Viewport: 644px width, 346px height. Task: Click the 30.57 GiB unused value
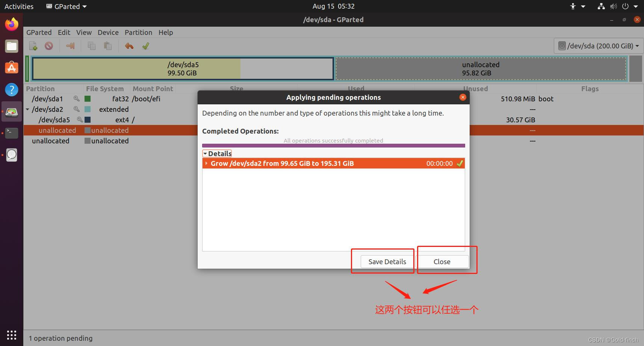[520, 120]
